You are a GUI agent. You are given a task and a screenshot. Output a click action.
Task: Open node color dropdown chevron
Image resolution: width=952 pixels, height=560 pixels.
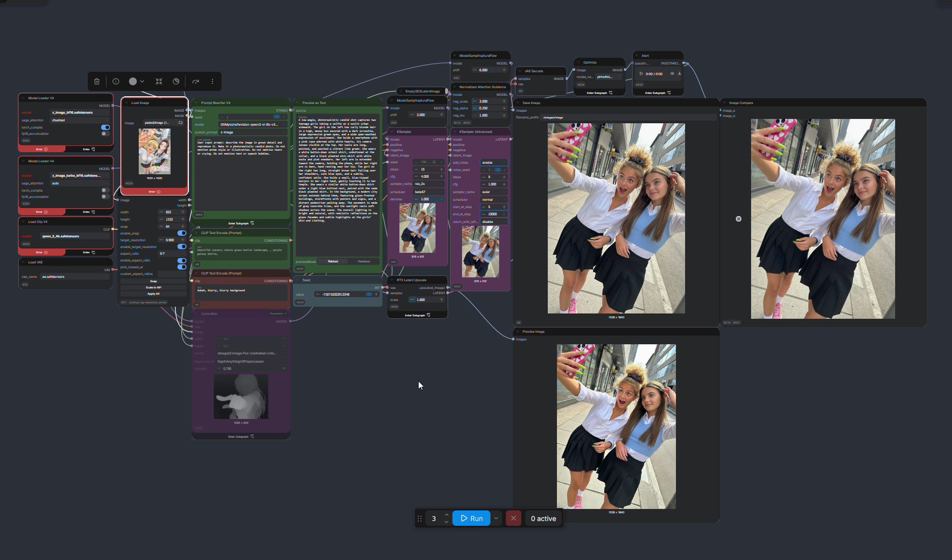click(x=142, y=81)
